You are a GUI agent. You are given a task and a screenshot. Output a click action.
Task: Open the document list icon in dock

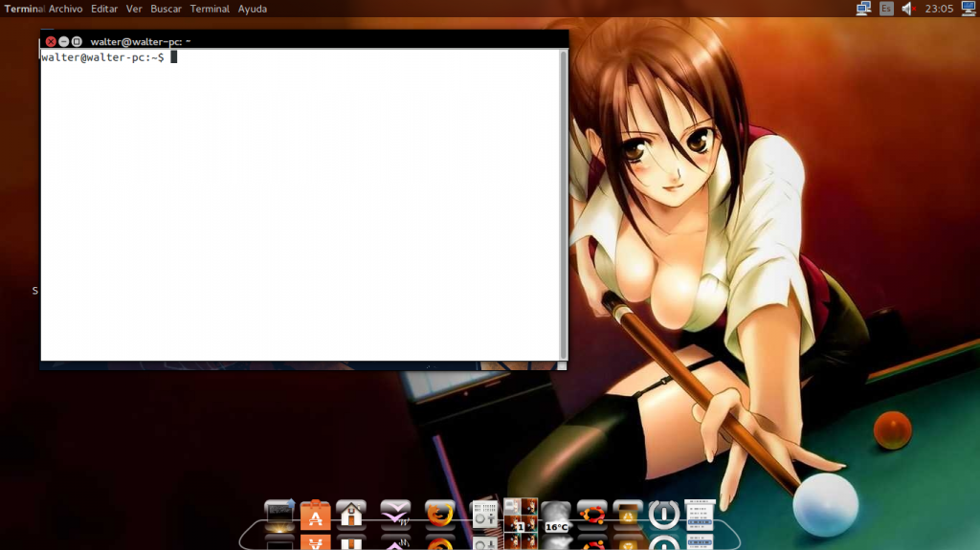click(x=700, y=515)
